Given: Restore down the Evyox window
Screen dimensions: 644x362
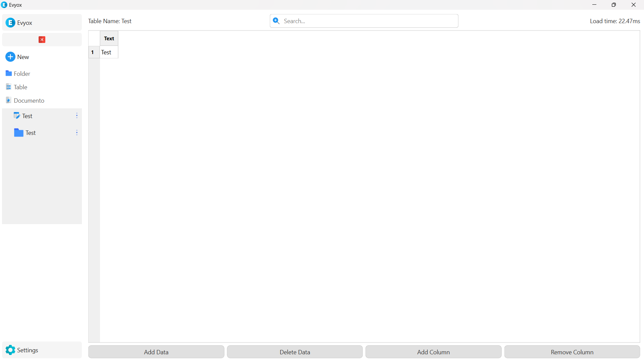Looking at the screenshot, I should tap(614, 5).
